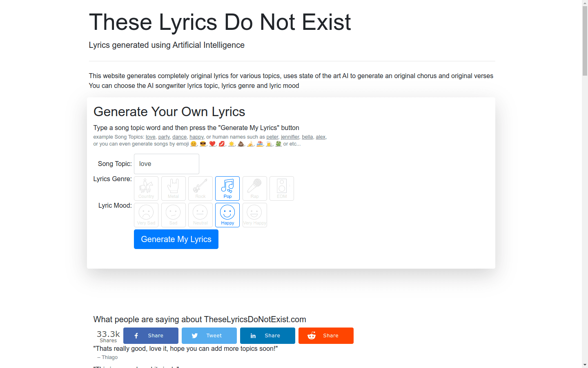Select the Country genre icon
This screenshot has width=588, height=368.
tap(146, 188)
